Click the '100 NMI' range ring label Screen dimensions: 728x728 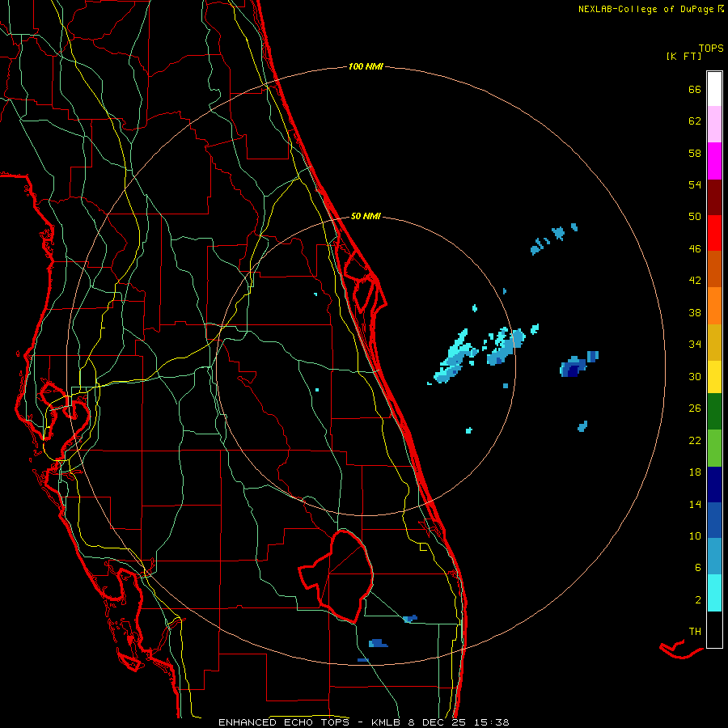pyautogui.click(x=366, y=67)
